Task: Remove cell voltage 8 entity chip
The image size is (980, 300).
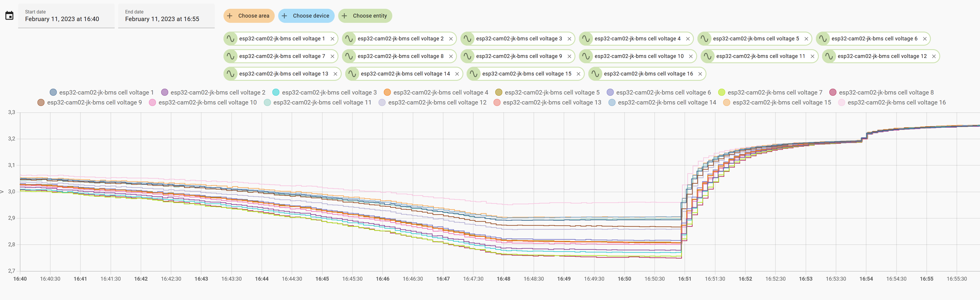Action: tap(451, 56)
